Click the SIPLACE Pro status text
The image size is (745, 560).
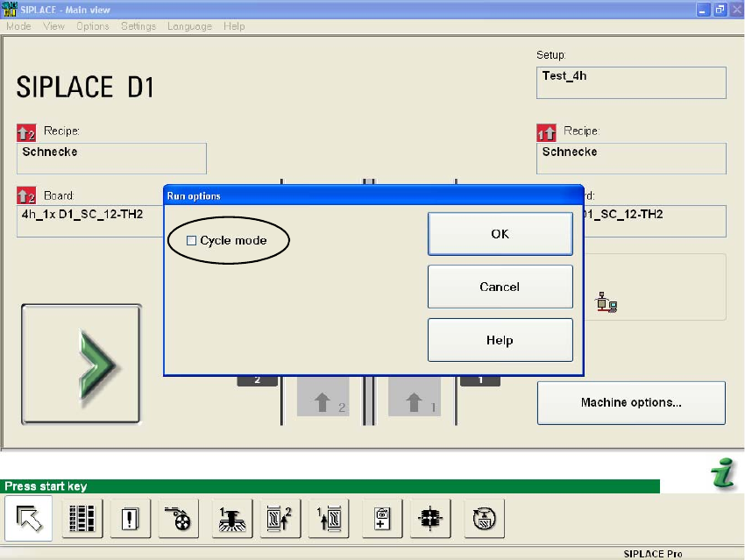pyautogui.click(x=653, y=554)
